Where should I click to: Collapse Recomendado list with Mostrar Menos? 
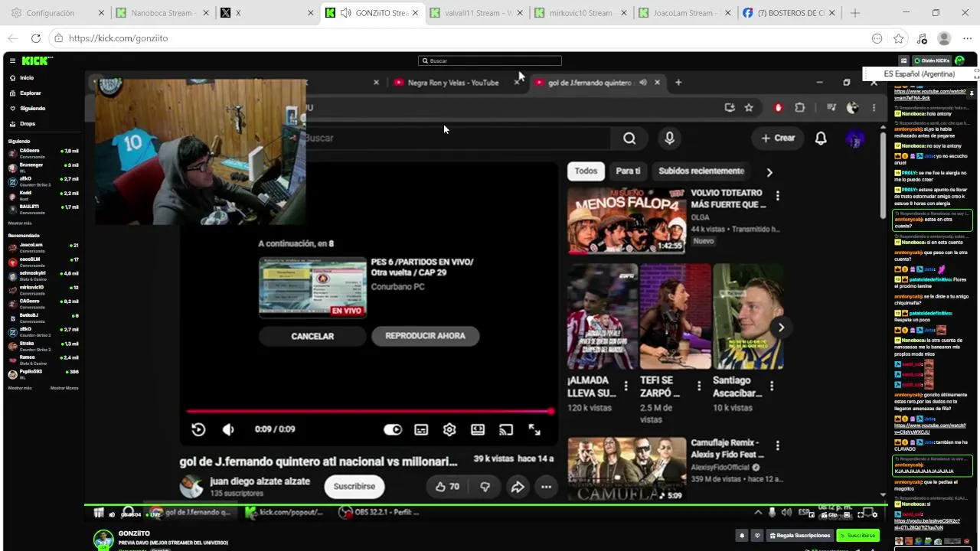[64, 388]
